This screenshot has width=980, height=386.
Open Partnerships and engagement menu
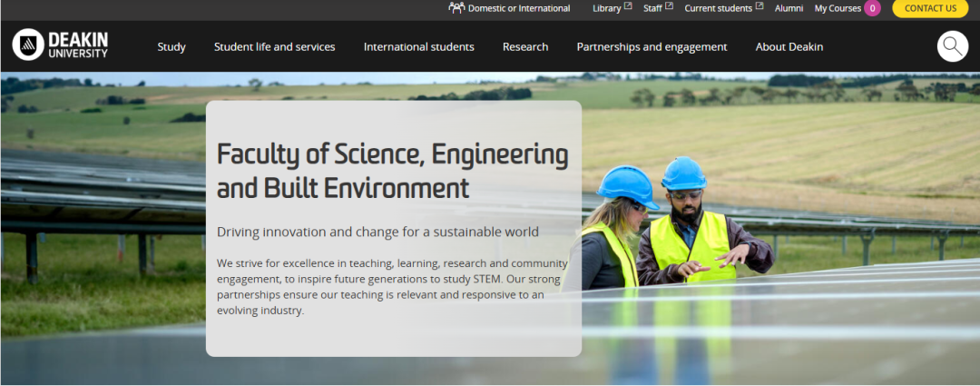pos(652,47)
